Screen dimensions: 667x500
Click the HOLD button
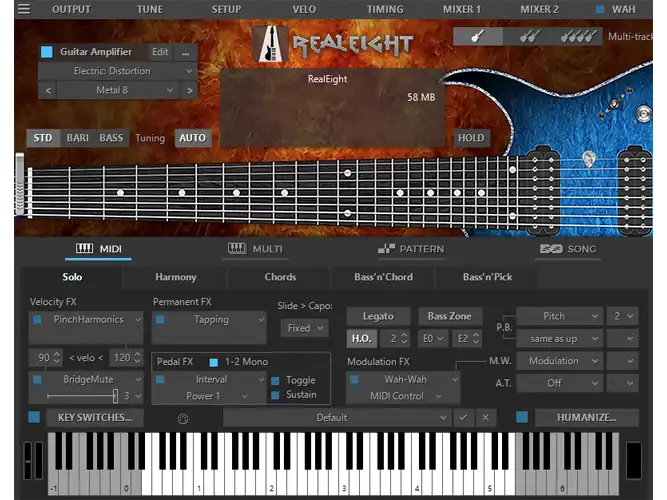coord(471,138)
